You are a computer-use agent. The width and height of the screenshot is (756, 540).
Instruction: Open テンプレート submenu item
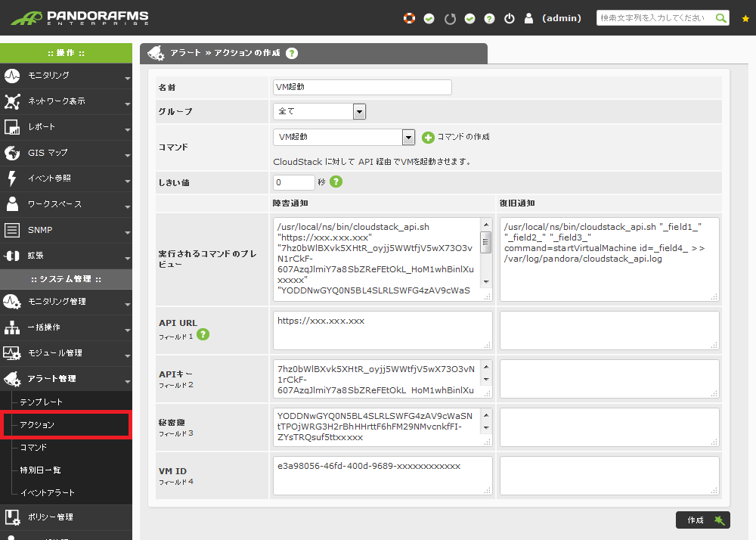coord(42,402)
